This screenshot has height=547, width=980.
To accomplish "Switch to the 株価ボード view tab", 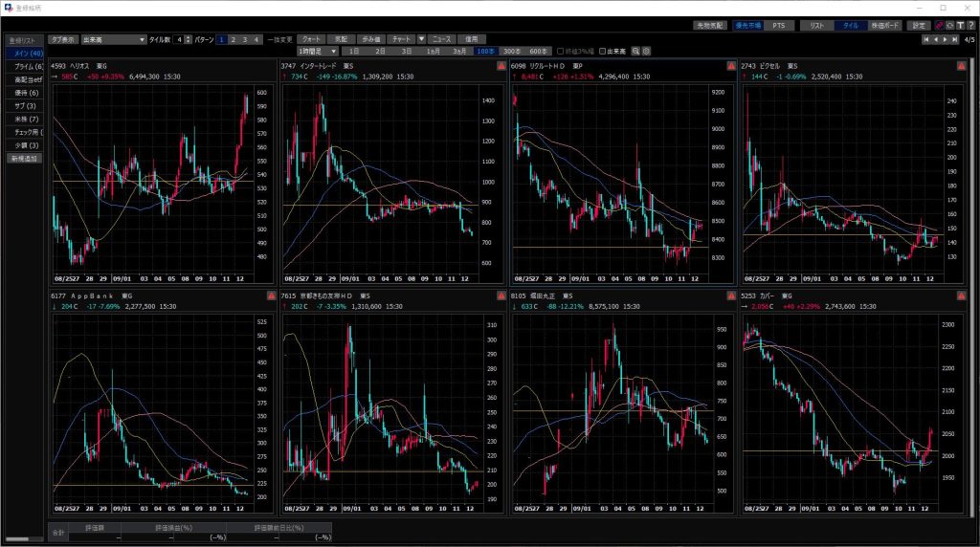I will 883,25.
